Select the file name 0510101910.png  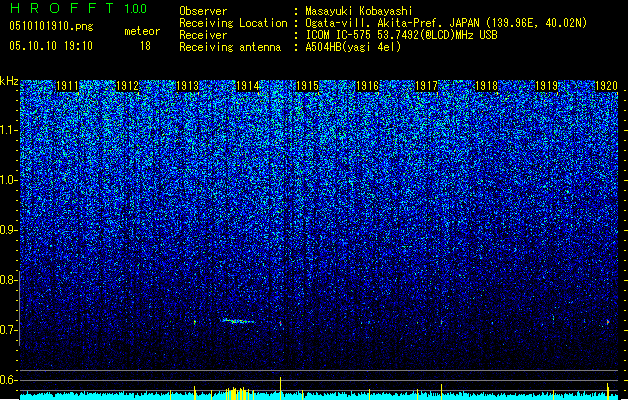(51, 26)
